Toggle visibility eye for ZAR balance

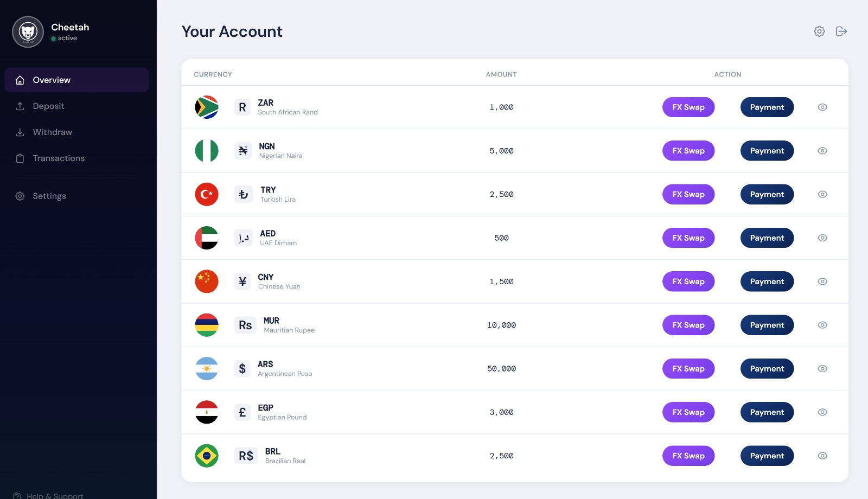point(822,107)
